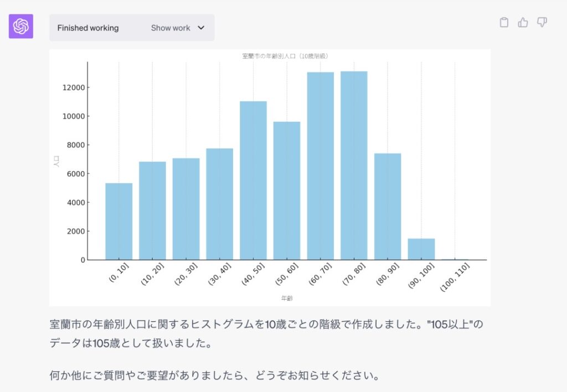
Task: Click the Show work chevron arrow
Action: [x=201, y=28]
